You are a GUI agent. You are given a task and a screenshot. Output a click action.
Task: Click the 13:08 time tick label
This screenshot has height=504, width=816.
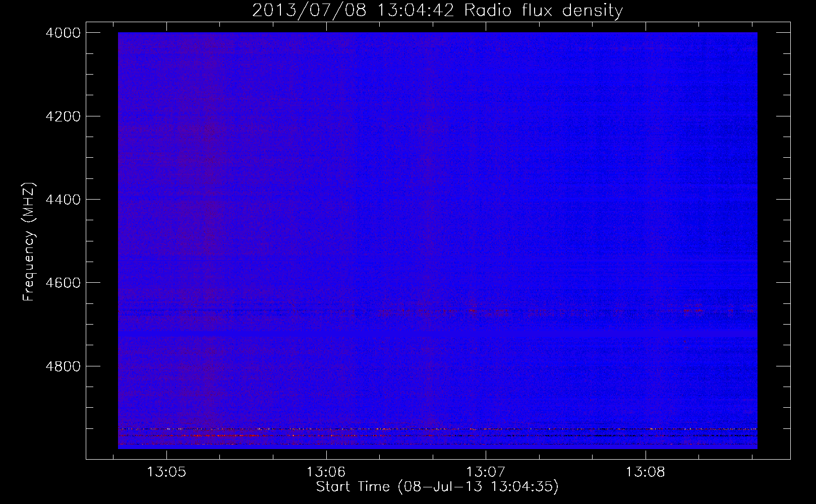[x=646, y=473]
